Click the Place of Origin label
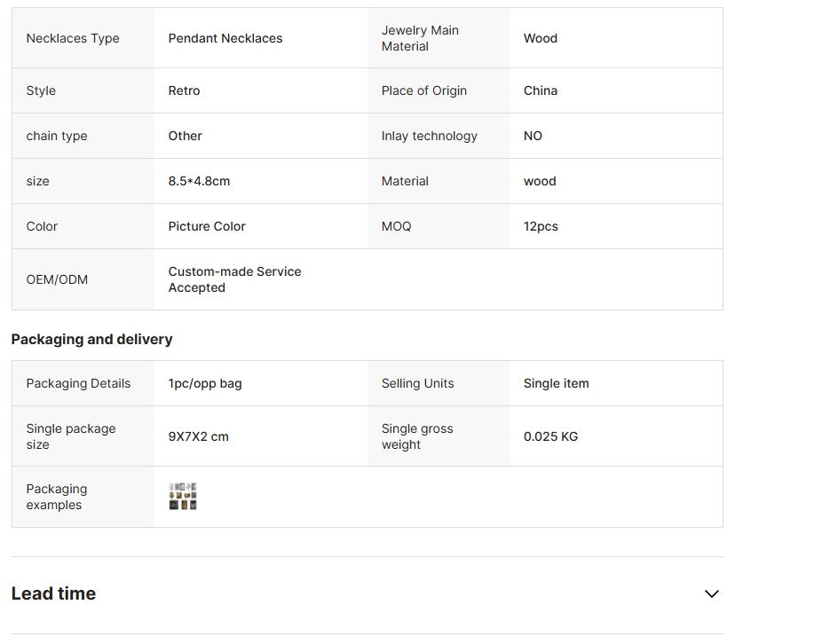This screenshot has width=814, height=644. [x=424, y=90]
